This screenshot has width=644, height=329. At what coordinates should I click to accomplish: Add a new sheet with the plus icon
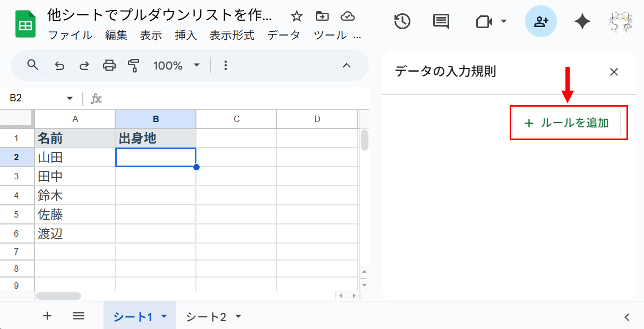(47, 315)
